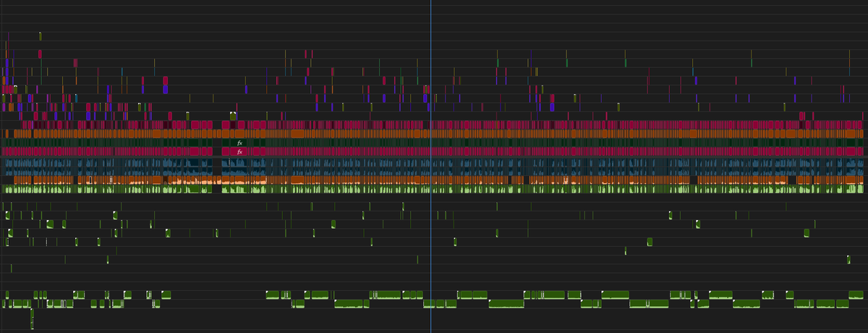Click the vertical playhead line across the tracks
Image resolution: width=868 pixels, height=333 pixels.
click(x=431, y=166)
